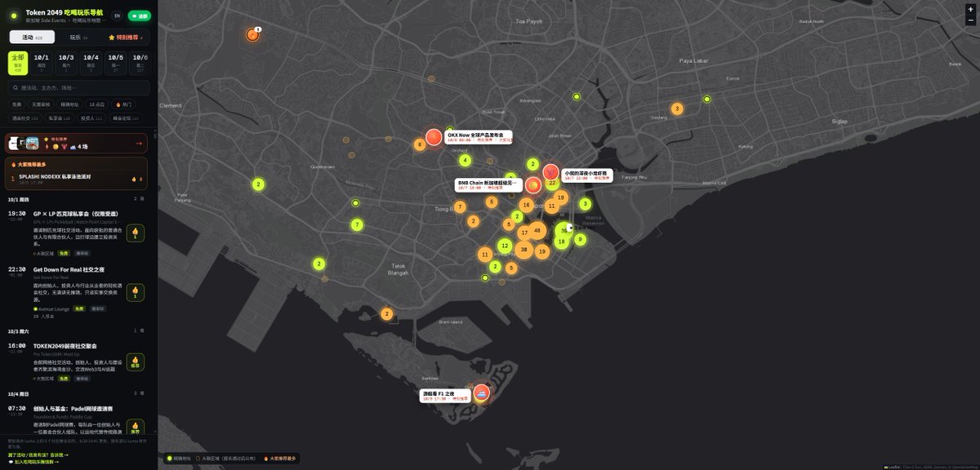Expand the green cluster marker numbered 18
The width and height of the screenshot is (980, 470).
tap(561, 242)
